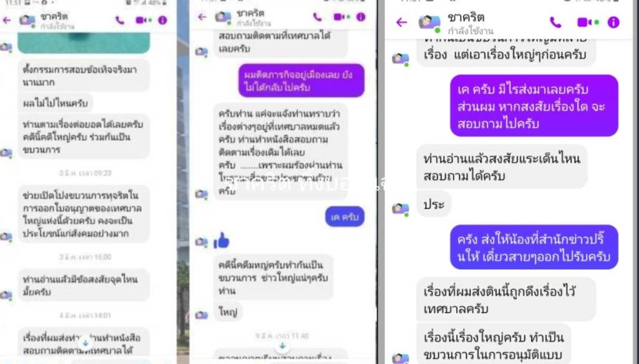Jump to latest messages in middle panel

click(x=282, y=346)
